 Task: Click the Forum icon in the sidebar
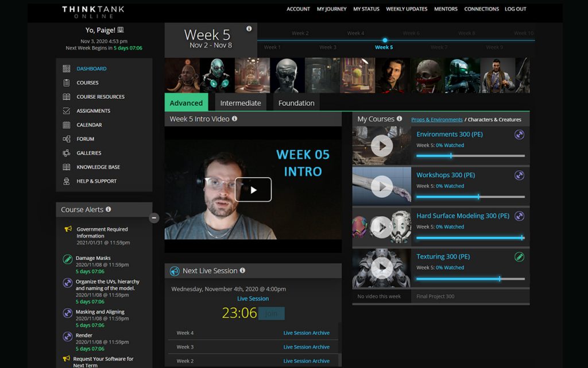click(x=67, y=139)
